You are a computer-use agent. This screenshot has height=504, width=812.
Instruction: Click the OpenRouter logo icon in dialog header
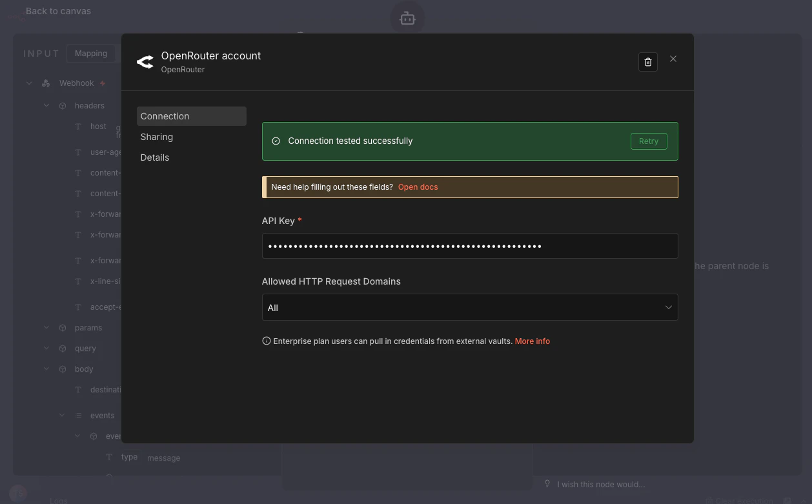[145, 62]
